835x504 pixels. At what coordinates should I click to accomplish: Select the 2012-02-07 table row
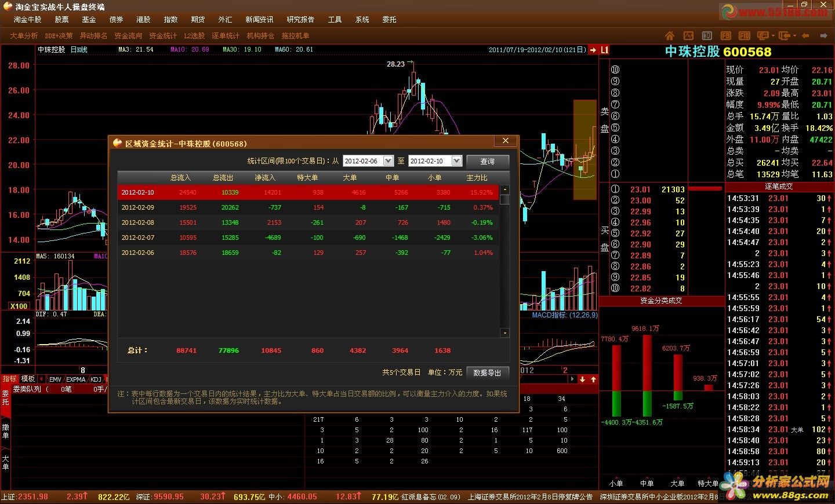(x=308, y=238)
